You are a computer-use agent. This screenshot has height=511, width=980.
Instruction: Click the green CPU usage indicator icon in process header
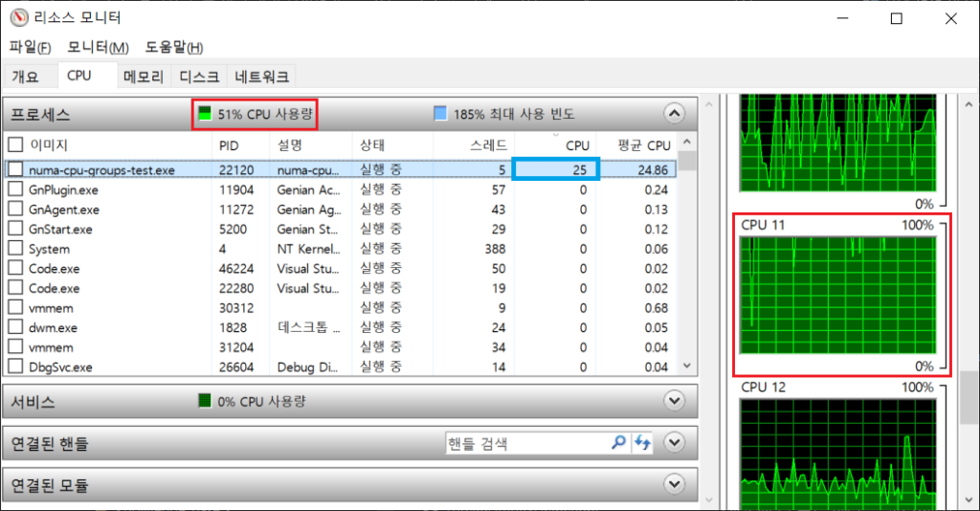205,114
